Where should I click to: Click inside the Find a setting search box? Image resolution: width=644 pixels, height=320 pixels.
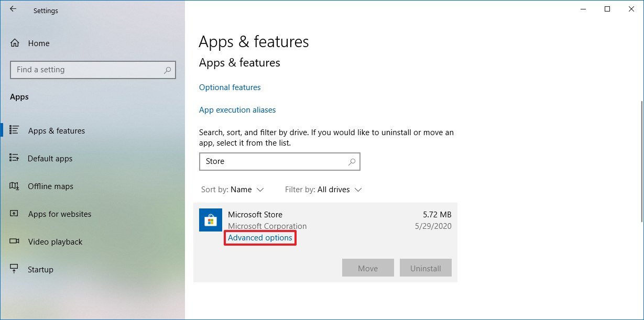93,70
